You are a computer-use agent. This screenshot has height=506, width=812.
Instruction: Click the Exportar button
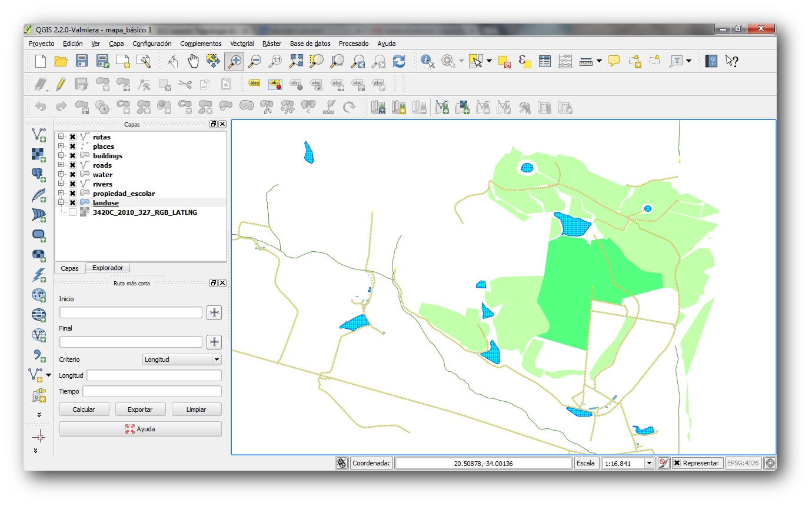tap(140, 410)
